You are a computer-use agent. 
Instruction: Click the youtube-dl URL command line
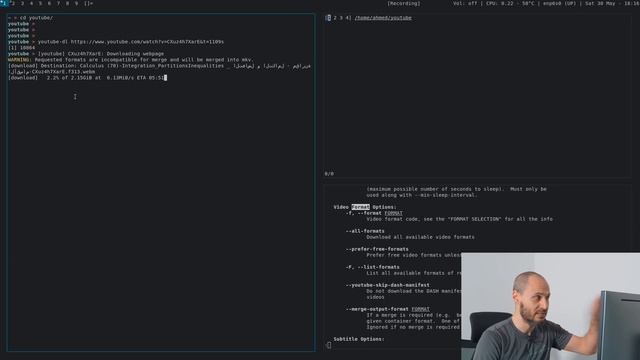(116, 42)
